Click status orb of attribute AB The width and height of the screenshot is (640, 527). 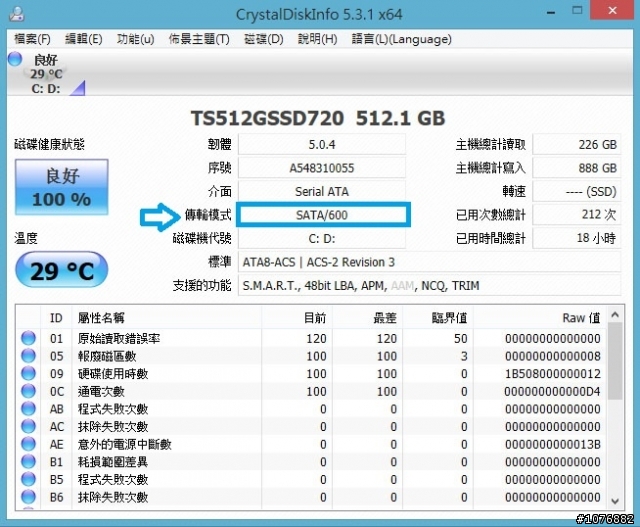click(x=28, y=409)
